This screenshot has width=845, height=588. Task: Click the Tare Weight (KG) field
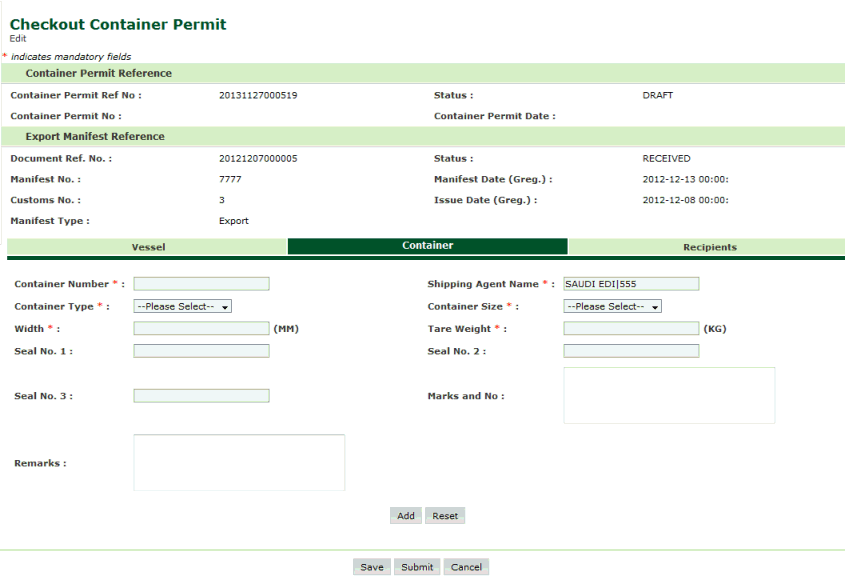[x=631, y=328]
